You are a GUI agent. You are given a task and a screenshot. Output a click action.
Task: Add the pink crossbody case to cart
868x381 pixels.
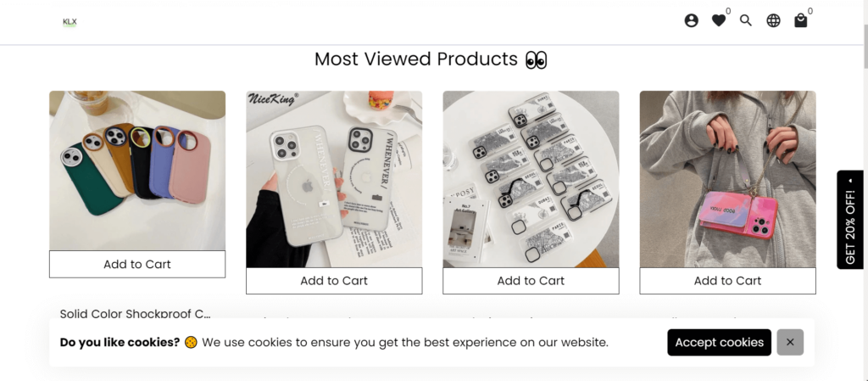click(x=727, y=281)
